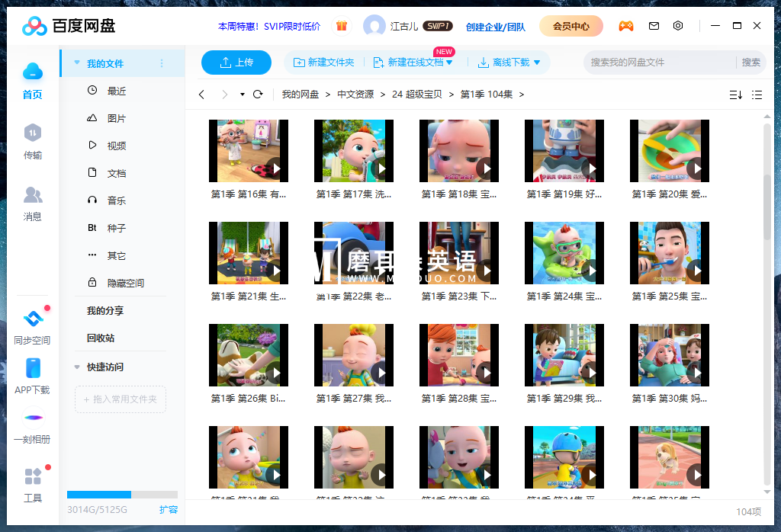Open 同步空间 sync space
Viewport: 781px width, 532px height.
[x=32, y=320]
